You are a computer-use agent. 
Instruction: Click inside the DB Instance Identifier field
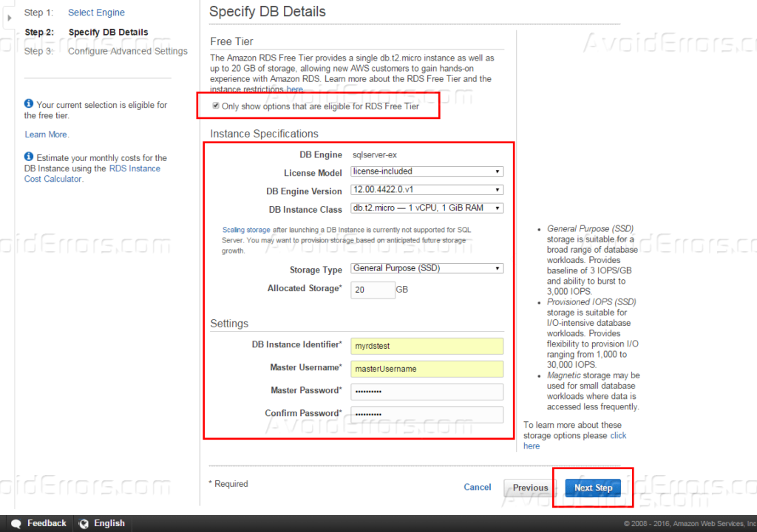coord(427,346)
